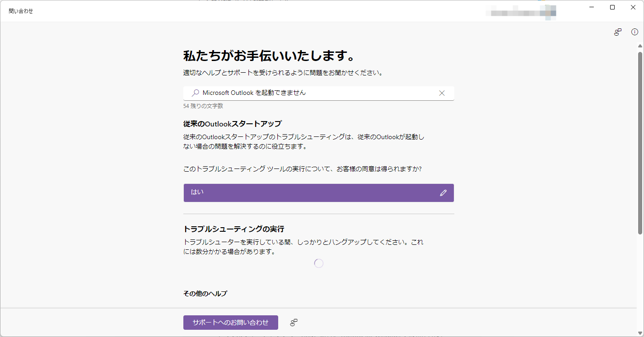This screenshot has height=337, width=644.
Task: Edit the はい answer via the pencil icon
Action: click(x=443, y=193)
